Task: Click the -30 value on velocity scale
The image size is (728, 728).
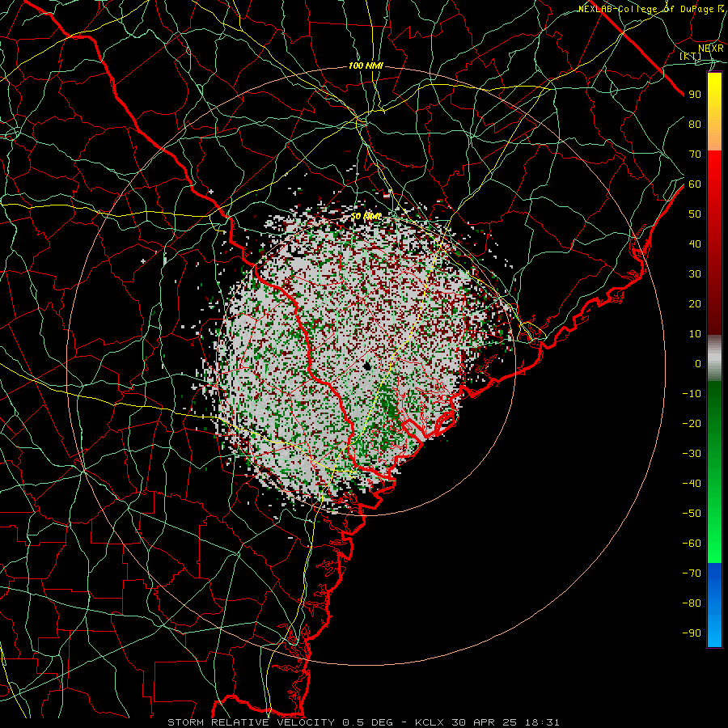Action: pyautogui.click(x=692, y=454)
